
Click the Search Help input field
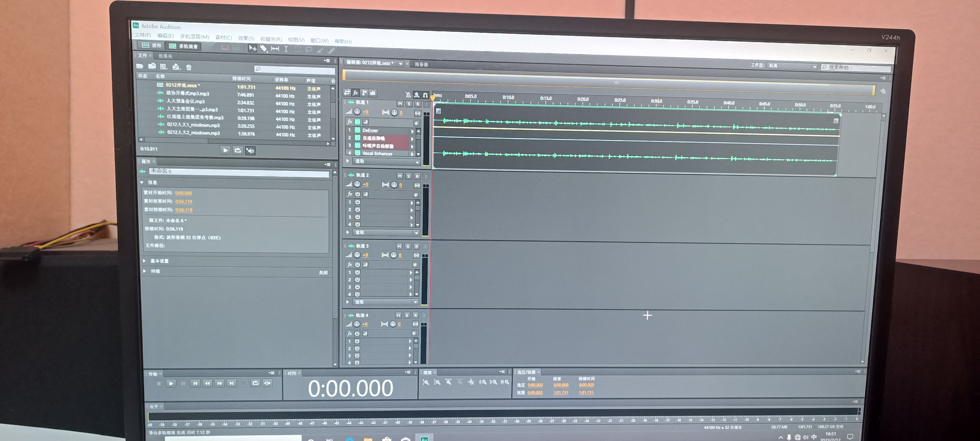tap(856, 68)
